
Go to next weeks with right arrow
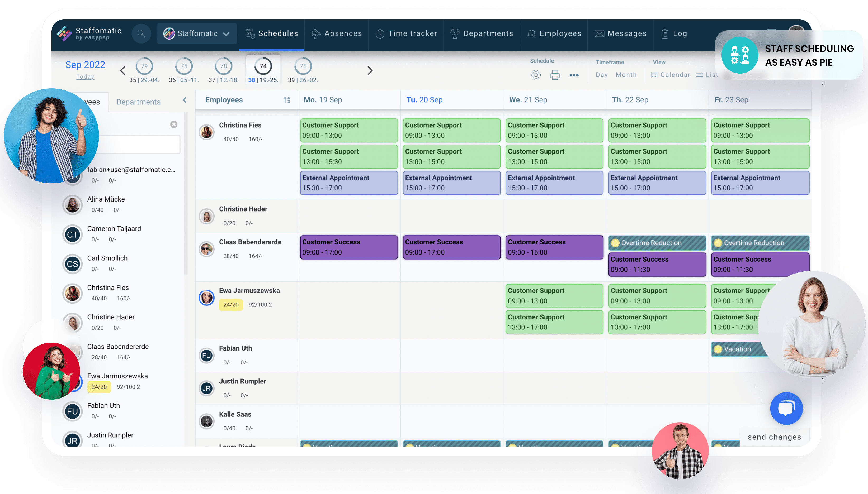point(370,71)
